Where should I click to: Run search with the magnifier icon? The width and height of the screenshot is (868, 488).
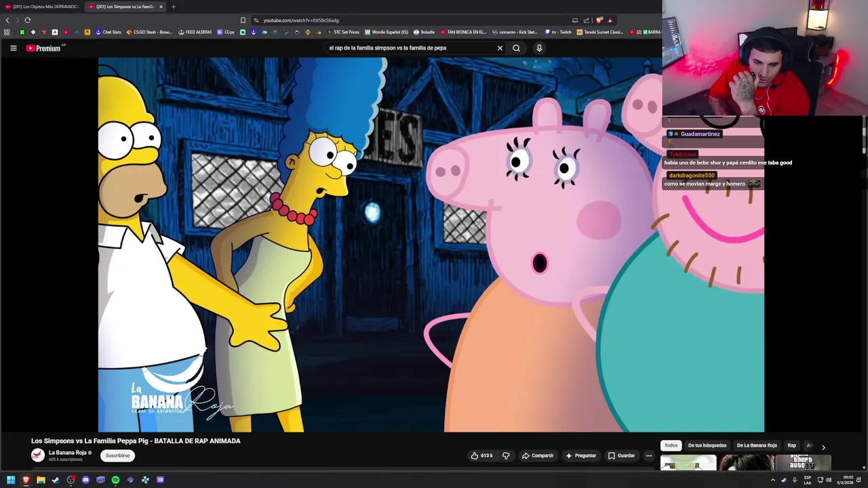pyautogui.click(x=516, y=48)
